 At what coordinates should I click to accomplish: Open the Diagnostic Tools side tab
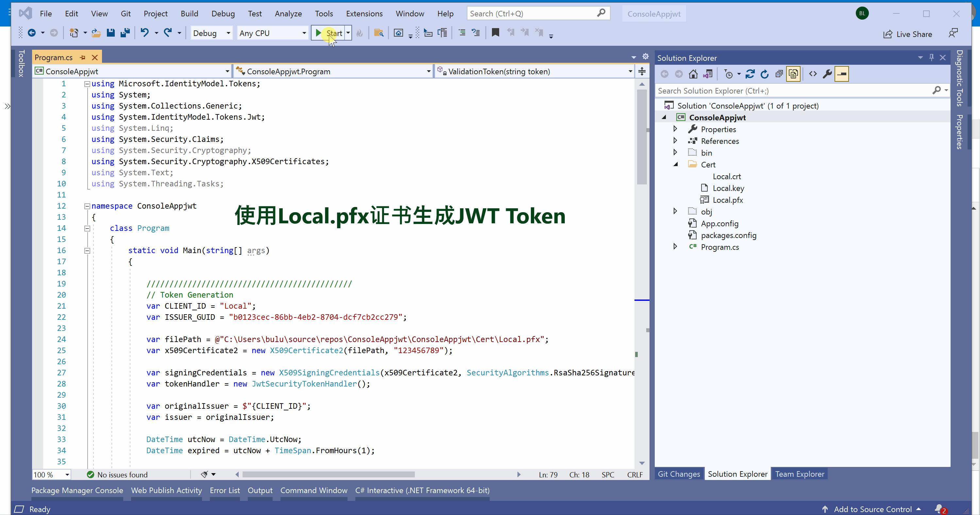(959, 78)
